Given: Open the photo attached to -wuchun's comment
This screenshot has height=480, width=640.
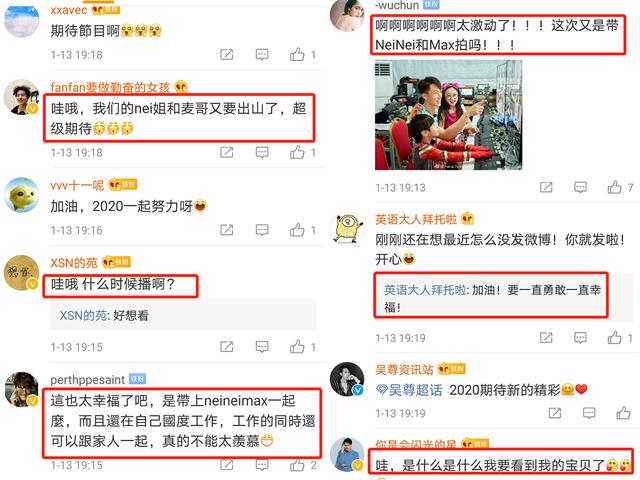Looking at the screenshot, I should (x=448, y=115).
